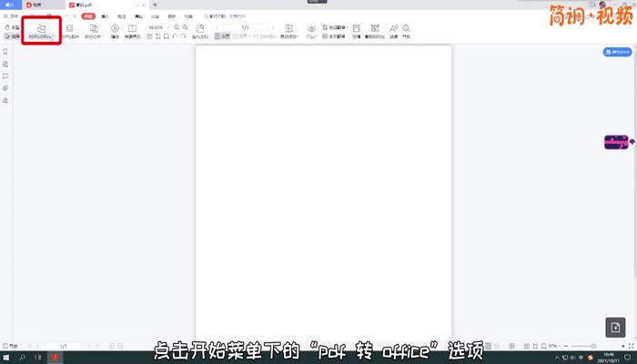Open the attachments paperclip in left sidebar
The width and height of the screenshot is (637, 364).
pyautogui.click(x=5, y=88)
